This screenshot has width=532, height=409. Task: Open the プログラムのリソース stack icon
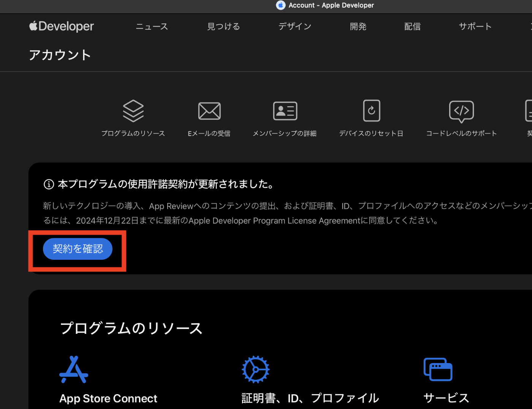tap(133, 111)
